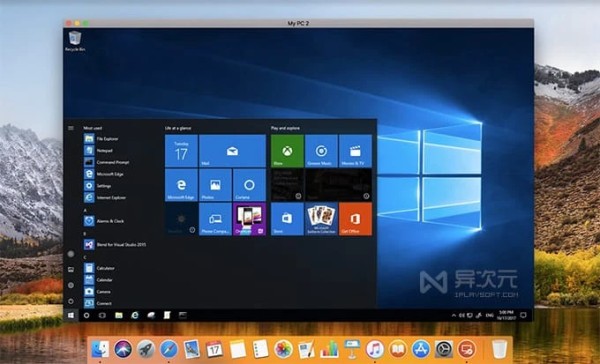Open Task View on Windows taskbar
The height and width of the screenshot is (364, 600).
[102, 315]
